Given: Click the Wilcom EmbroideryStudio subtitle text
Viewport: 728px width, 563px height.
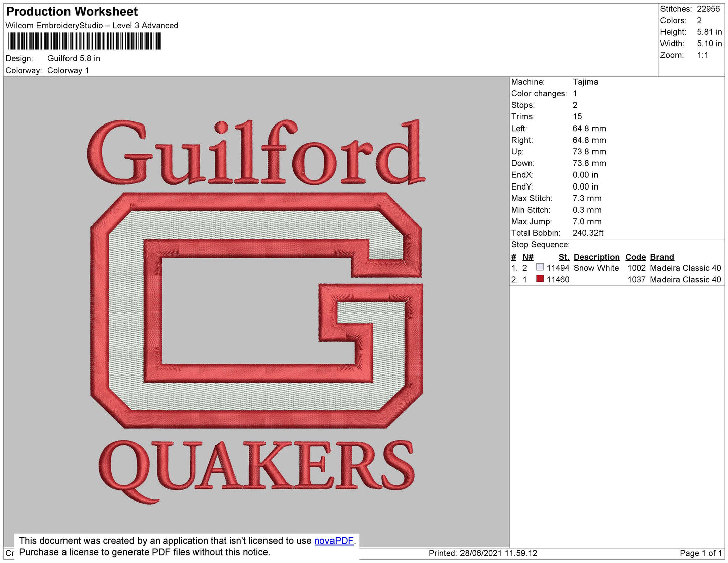Looking at the screenshot, I should pos(92,26).
